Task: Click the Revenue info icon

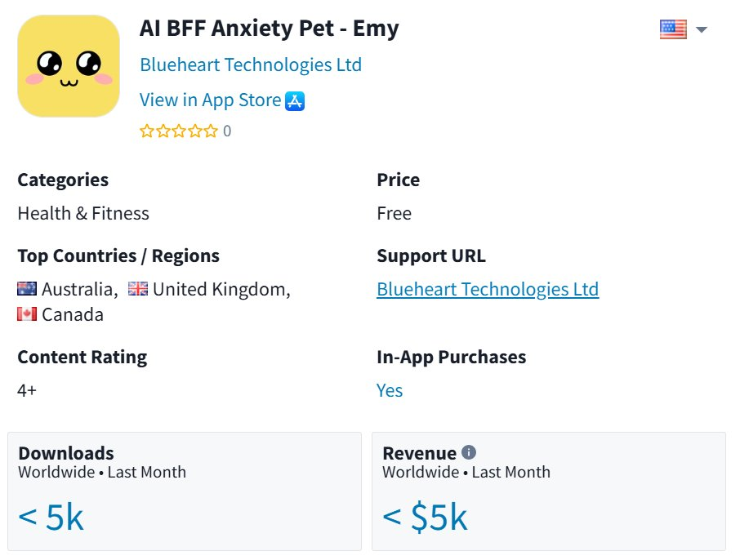Action: pyautogui.click(x=468, y=452)
